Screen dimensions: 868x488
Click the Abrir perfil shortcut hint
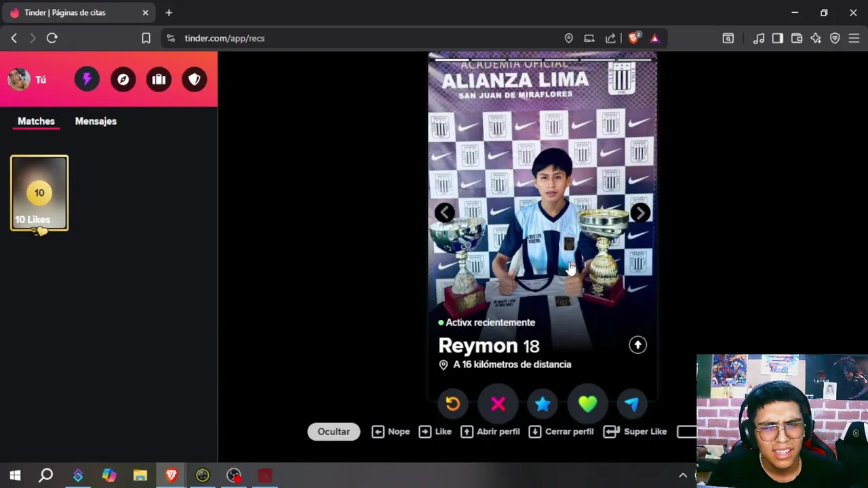point(490,432)
